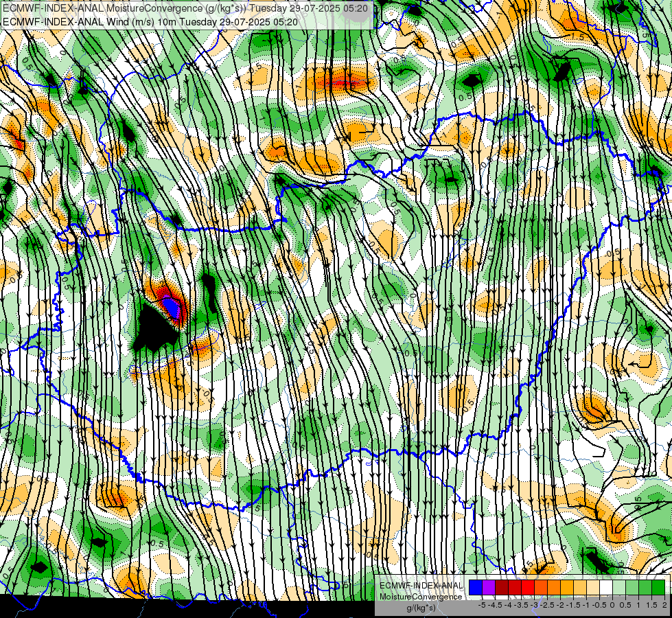Click the -5 tick label in legend

click(482, 605)
